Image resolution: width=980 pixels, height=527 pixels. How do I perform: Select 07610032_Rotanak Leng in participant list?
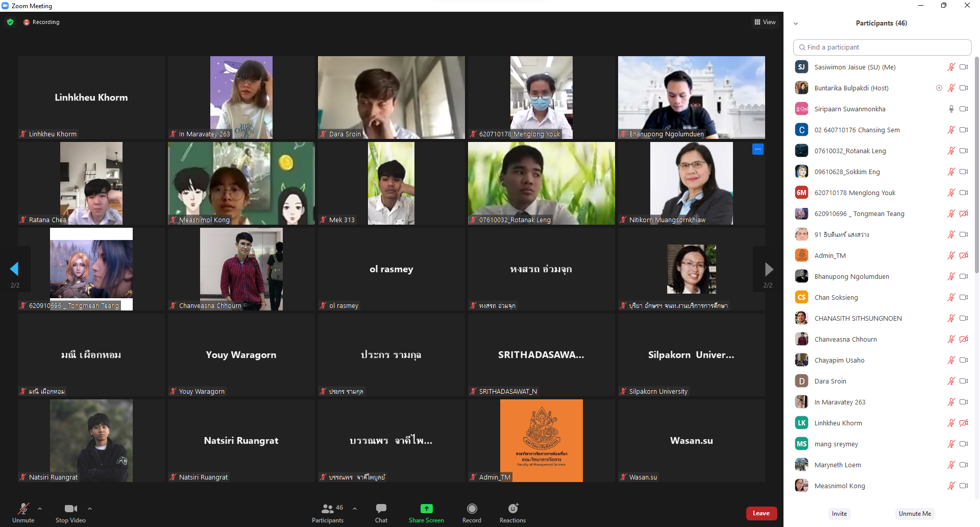882,151
